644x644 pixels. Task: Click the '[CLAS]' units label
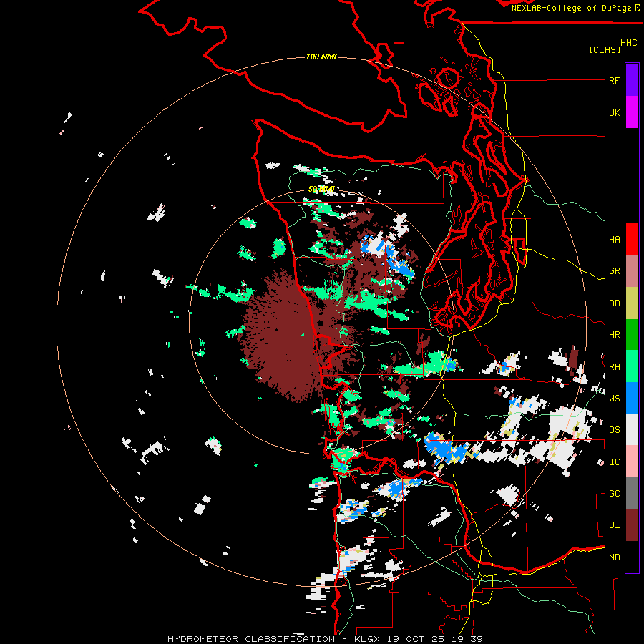click(605, 49)
